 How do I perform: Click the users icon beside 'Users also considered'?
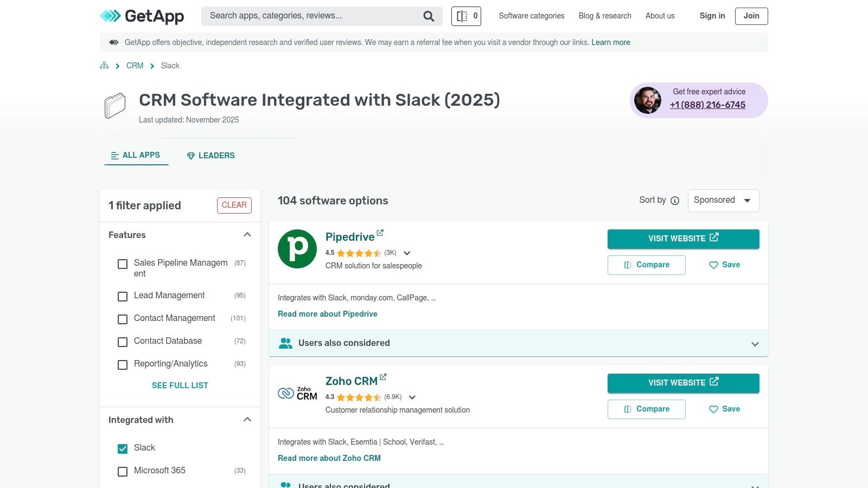285,343
